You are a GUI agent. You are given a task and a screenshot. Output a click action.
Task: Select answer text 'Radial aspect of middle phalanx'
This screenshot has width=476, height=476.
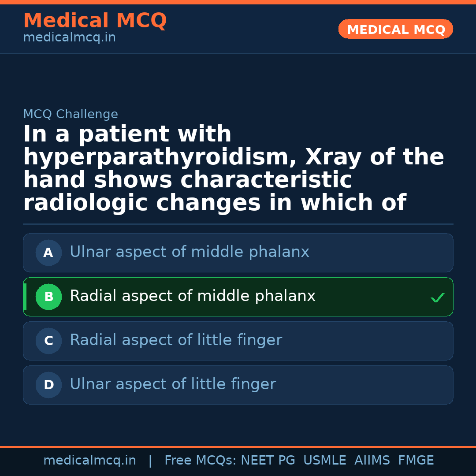pyautogui.click(x=193, y=296)
